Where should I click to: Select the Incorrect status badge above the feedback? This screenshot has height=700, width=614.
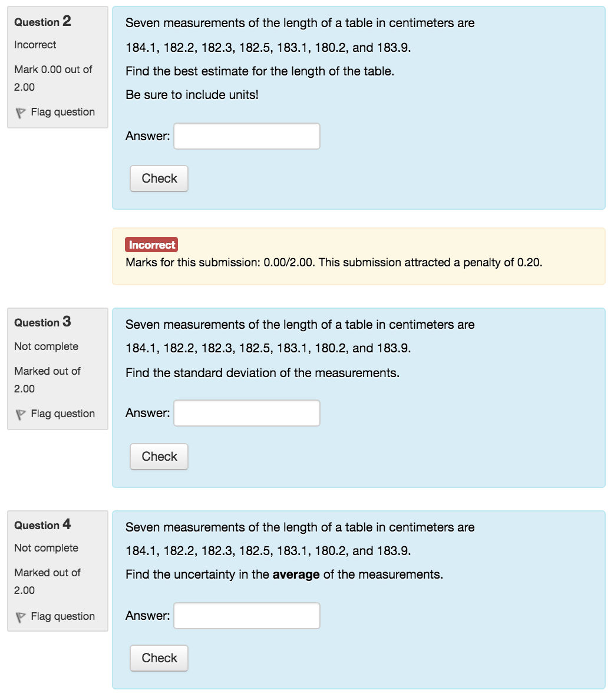click(151, 245)
